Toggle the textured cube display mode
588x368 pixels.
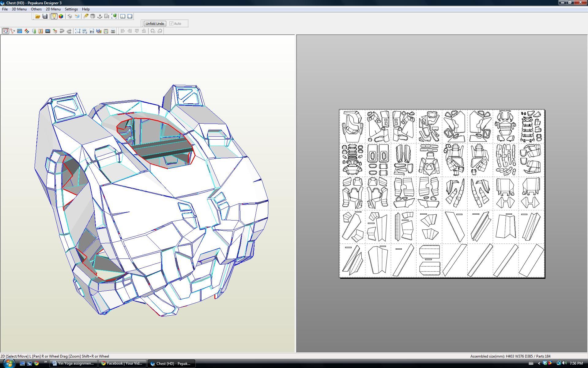click(61, 16)
